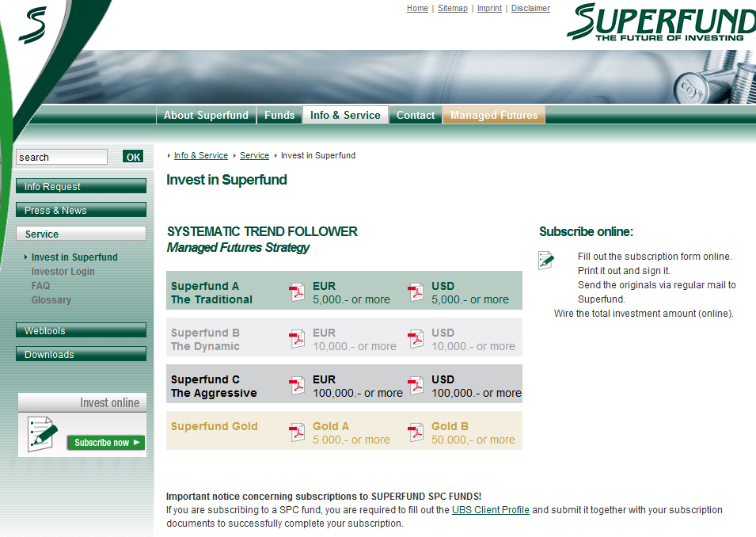756x537 pixels.
Task: Click the Invest online notepad icon
Action: coord(43,434)
